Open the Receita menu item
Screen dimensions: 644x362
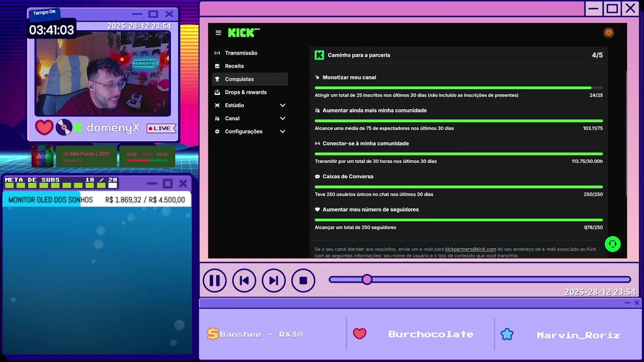pos(250,66)
